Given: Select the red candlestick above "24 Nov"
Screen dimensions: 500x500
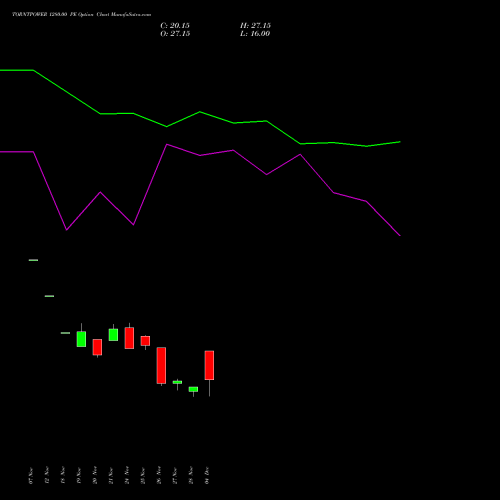Looking at the screenshot, I should pyautogui.click(x=129, y=338).
